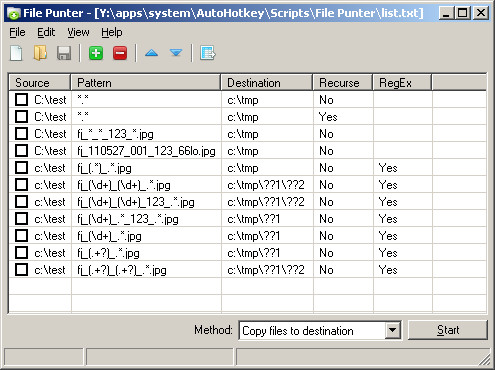Tick checkbox for fj_*_*_123_*.jpg row
This screenshot has height=370, width=495.
[22, 134]
